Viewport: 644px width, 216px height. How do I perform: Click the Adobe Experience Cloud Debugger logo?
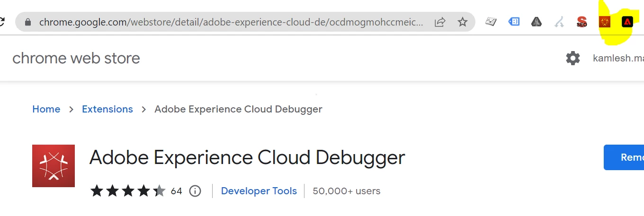pos(54,166)
